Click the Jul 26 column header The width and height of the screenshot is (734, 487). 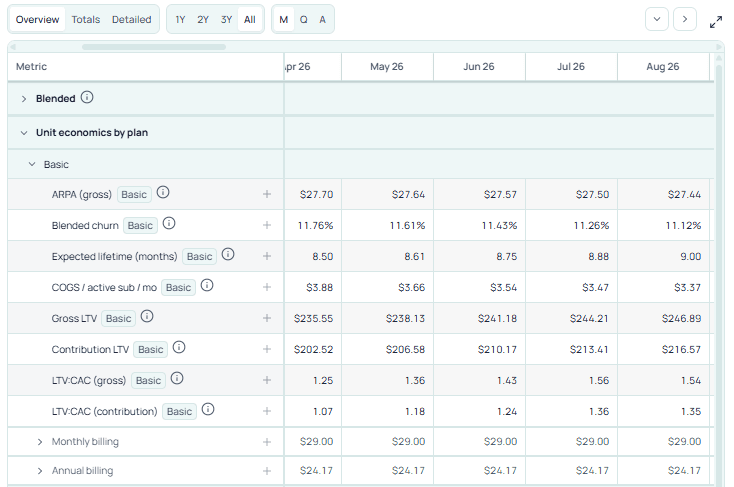(571, 66)
